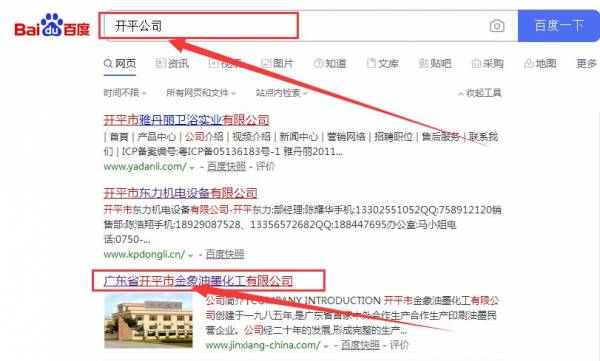Image resolution: width=600 pixels, height=361 pixels.
Task: Go to the 文库 tab
Action: click(x=383, y=63)
